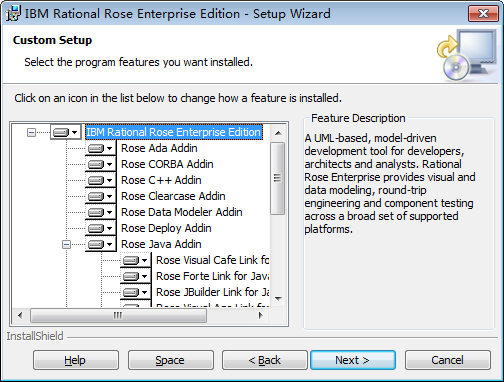Viewport: 504px width, 382px height.
Task: Select Rose CORBA Addin feature label
Action: coord(167,164)
